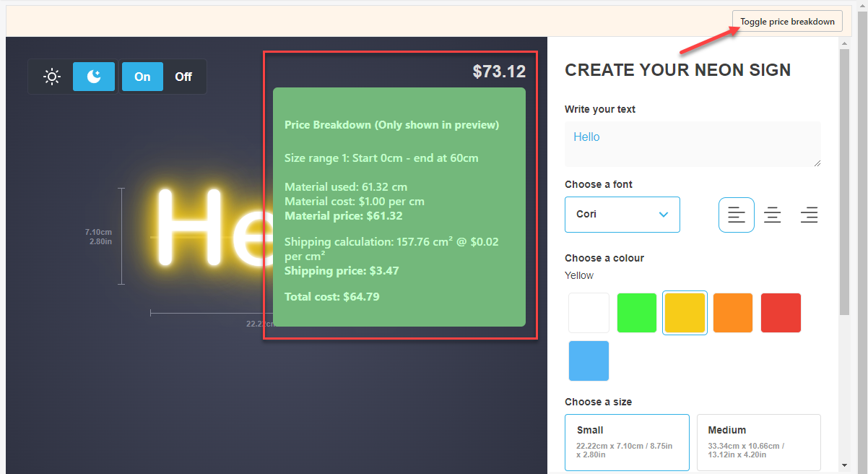Screen dimensions: 868x474
Task: Choose left text alignment icon
Action: (x=736, y=215)
